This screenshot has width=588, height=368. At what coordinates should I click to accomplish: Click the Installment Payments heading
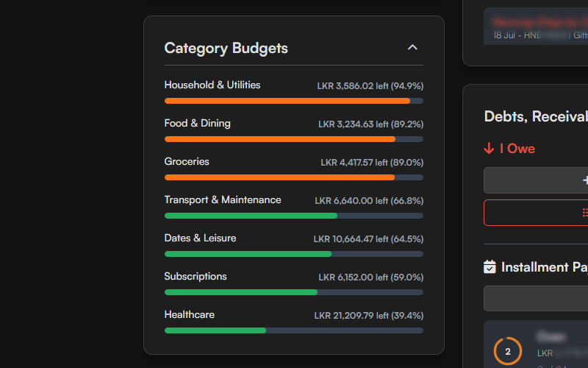pos(545,267)
